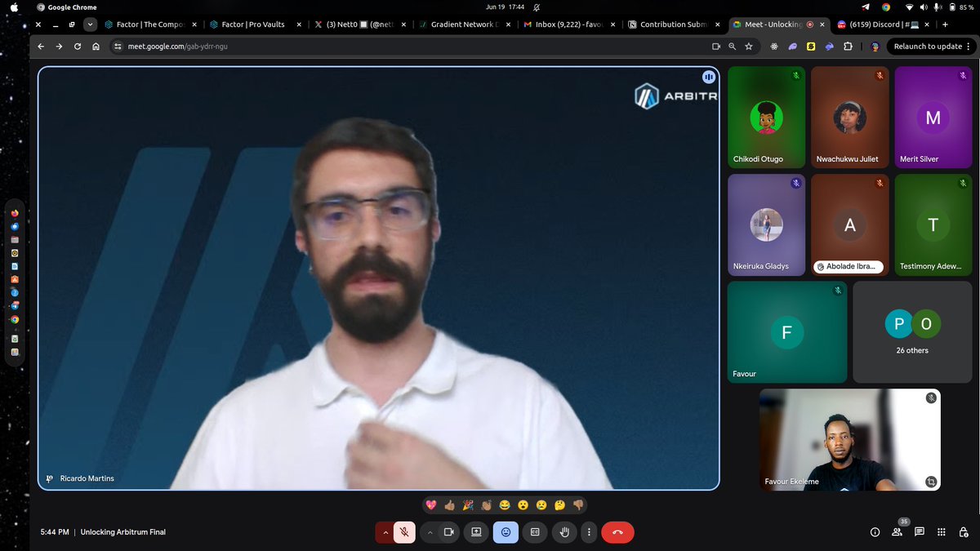Image resolution: width=980 pixels, height=551 pixels.
Task: Open Google Chrome menu bar item
Action: click(67, 7)
